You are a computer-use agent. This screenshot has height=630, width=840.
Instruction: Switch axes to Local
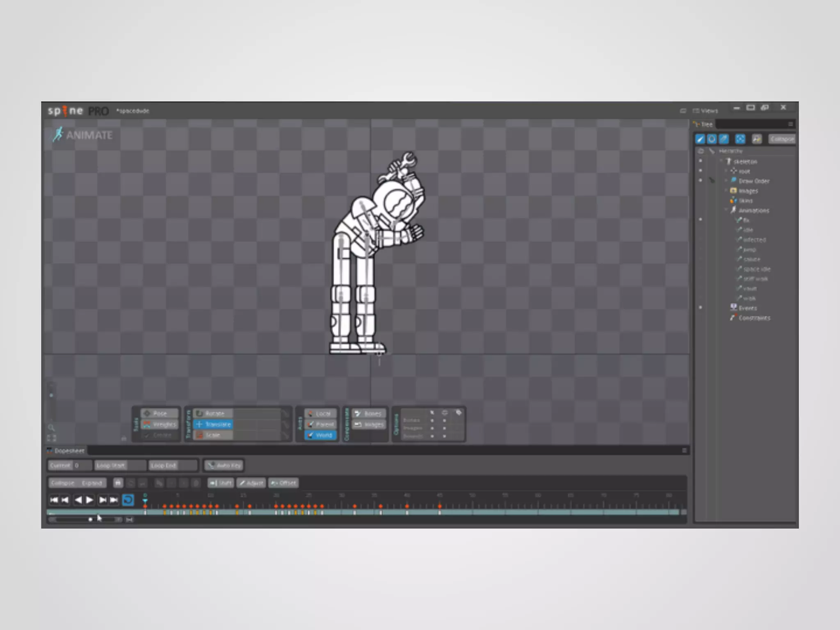coord(320,413)
